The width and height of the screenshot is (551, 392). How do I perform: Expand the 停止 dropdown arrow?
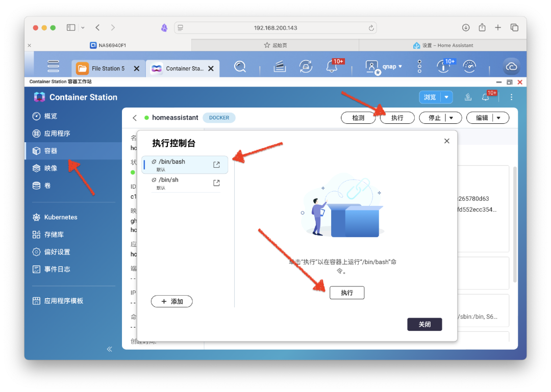(x=452, y=118)
